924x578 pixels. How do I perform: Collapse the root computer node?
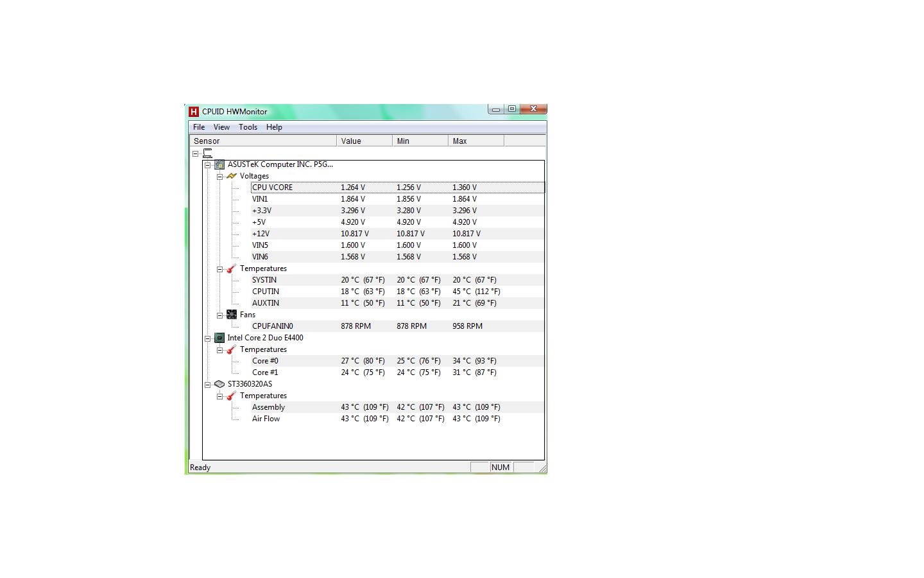point(196,153)
